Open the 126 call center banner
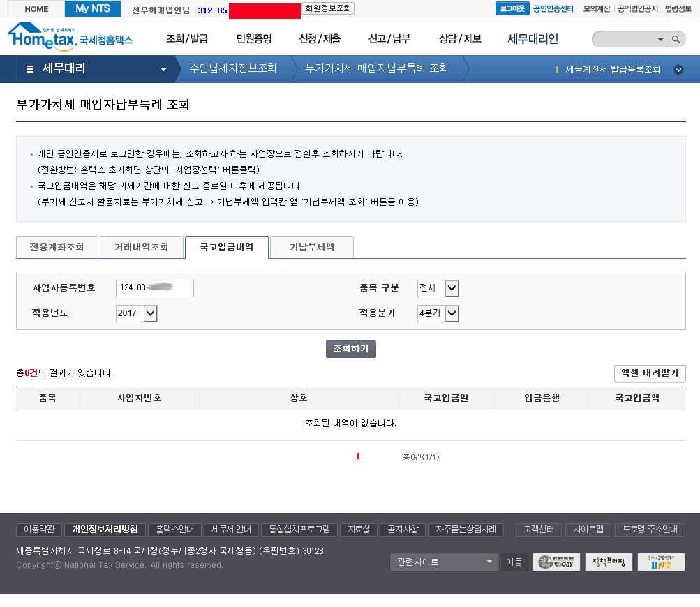Screen dimensions: 700x607 pos(660,562)
